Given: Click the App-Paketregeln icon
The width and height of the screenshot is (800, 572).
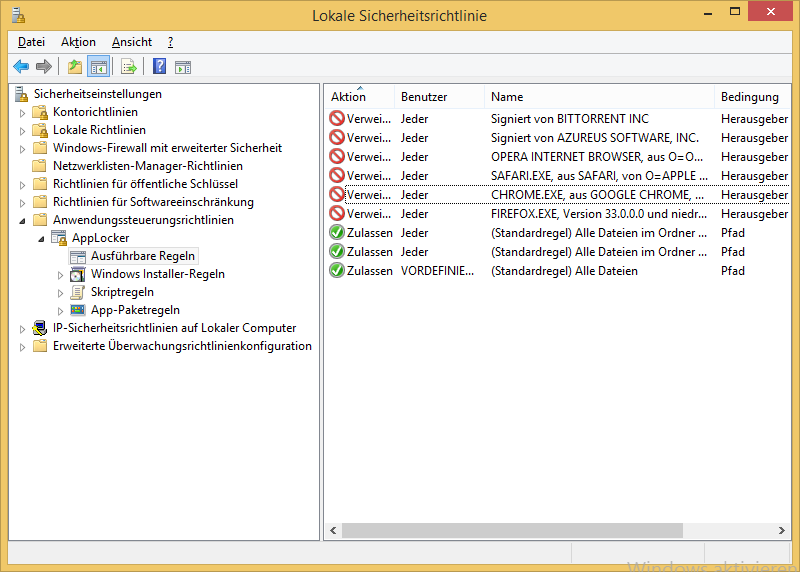Looking at the screenshot, I should [78, 310].
